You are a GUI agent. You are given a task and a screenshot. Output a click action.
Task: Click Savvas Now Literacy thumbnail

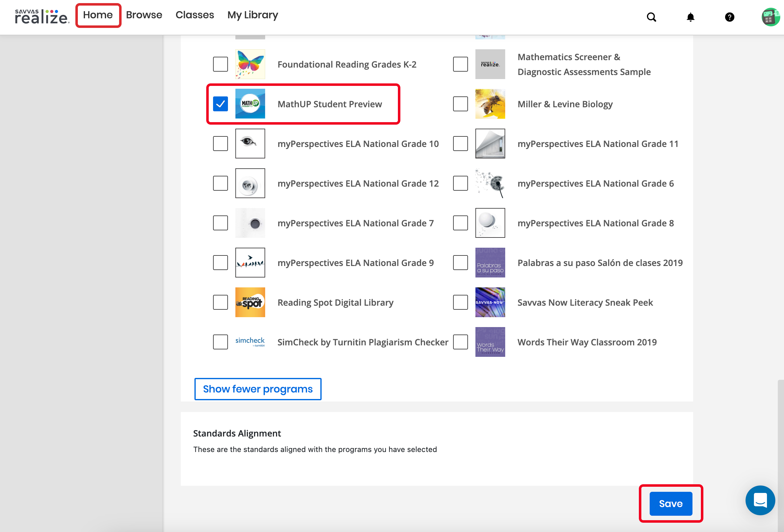490,302
